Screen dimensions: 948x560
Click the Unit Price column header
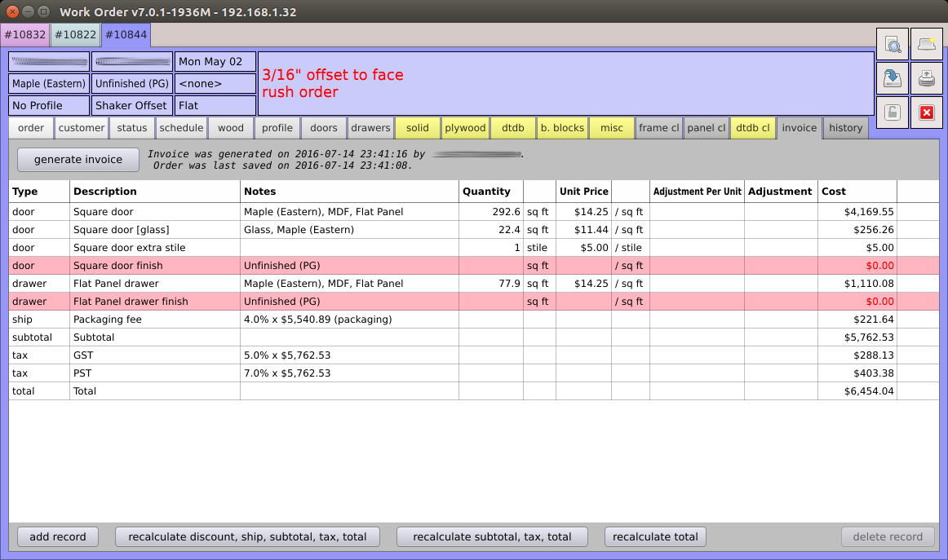tap(583, 192)
